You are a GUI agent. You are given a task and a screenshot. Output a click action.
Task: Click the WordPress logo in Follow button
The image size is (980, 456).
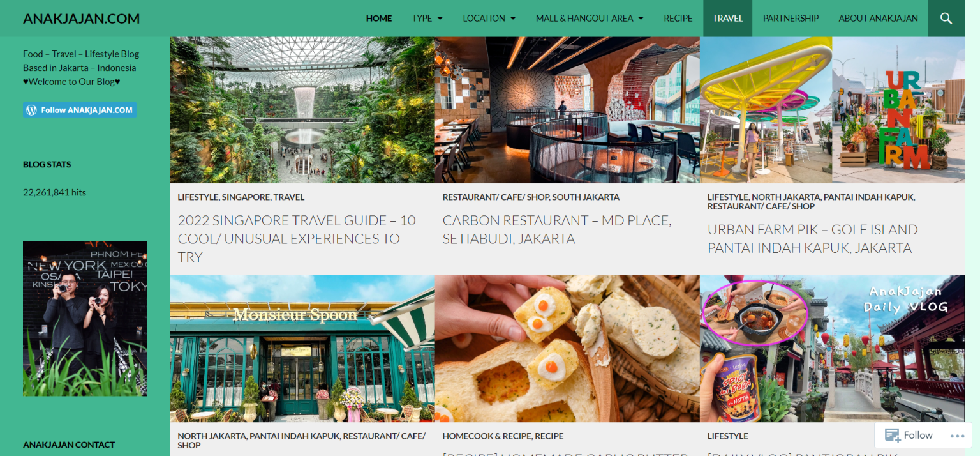(31, 110)
